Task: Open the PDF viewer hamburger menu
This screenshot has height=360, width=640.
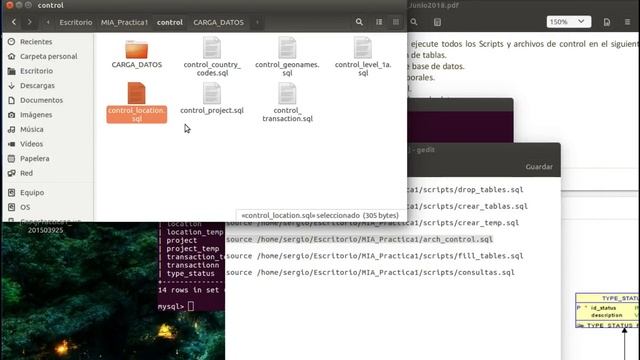Action: click(627, 22)
